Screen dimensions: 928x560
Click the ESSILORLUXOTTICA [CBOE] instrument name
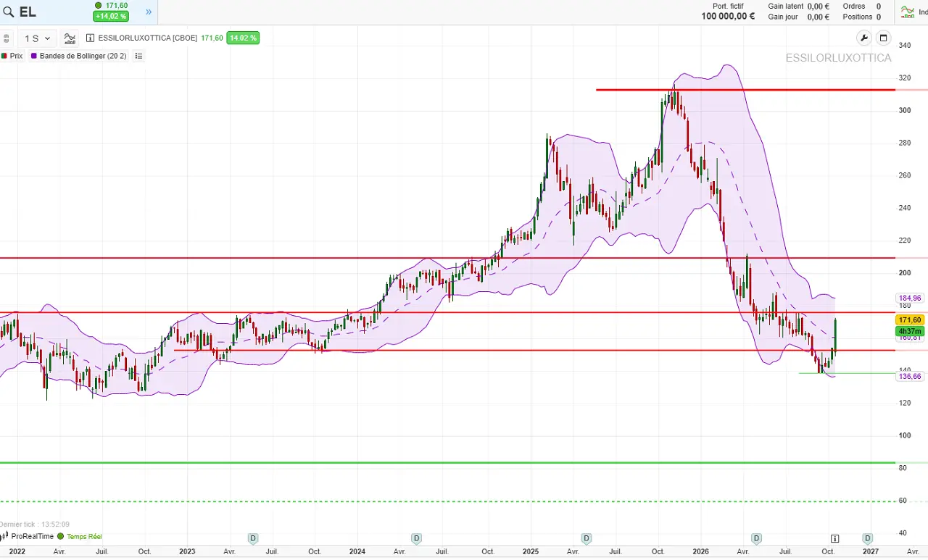click(147, 38)
